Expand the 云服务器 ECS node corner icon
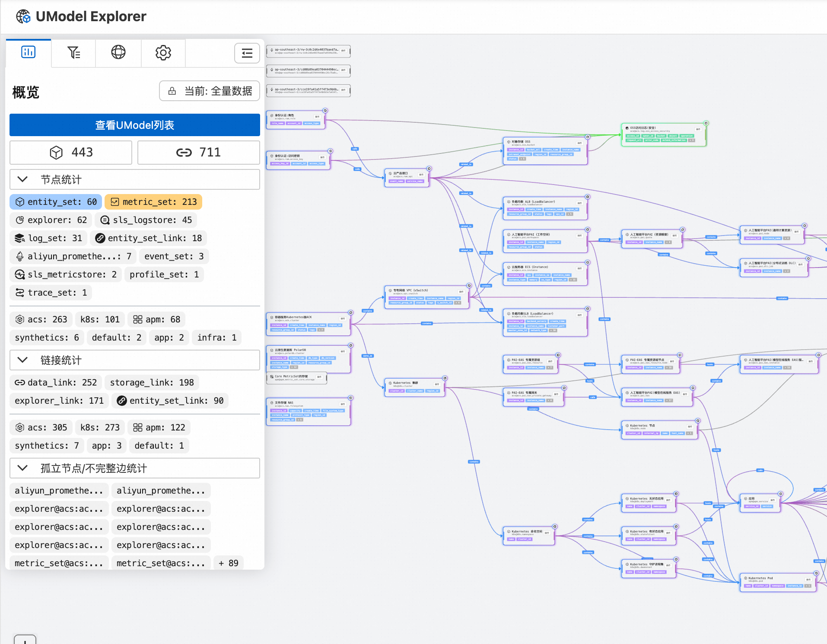Image resolution: width=827 pixels, height=644 pixels. [x=588, y=263]
